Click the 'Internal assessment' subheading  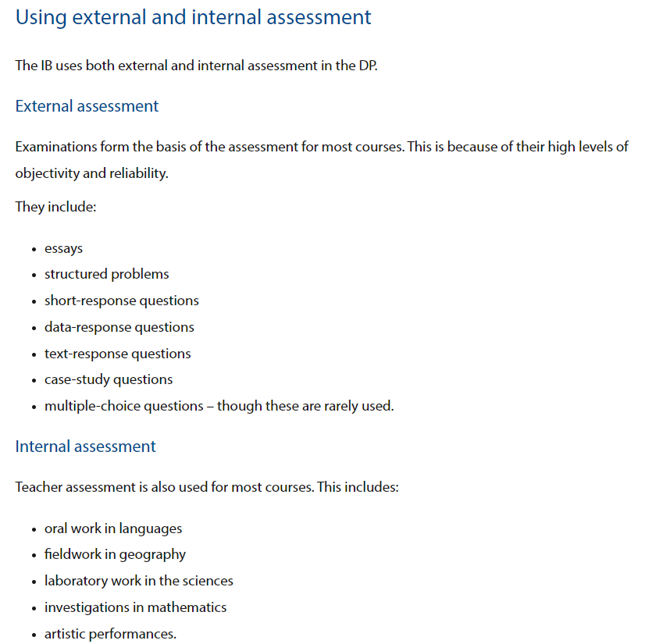click(x=86, y=447)
